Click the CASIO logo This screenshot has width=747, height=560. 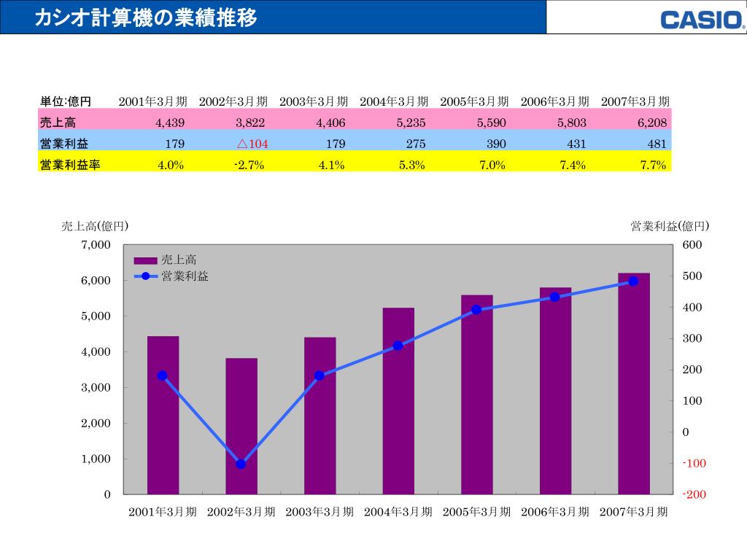[703, 20]
